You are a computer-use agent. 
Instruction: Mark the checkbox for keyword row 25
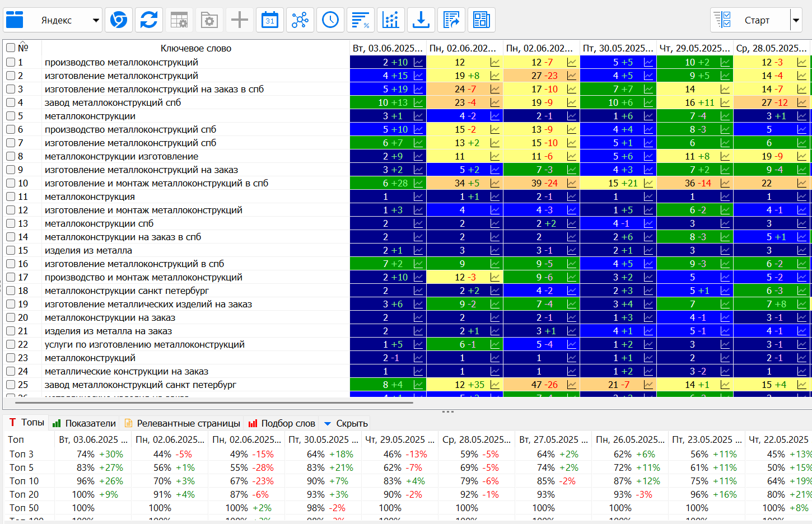11,385
